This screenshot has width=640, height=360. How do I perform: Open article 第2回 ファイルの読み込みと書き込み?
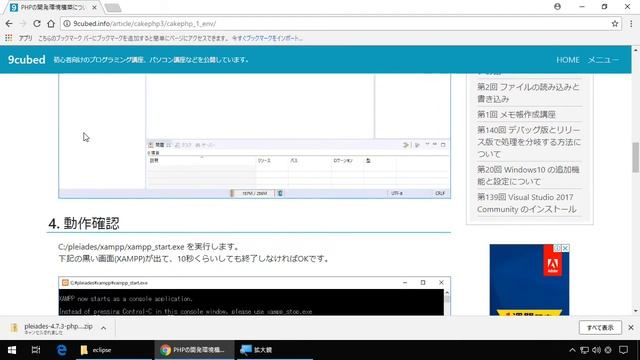point(528,93)
